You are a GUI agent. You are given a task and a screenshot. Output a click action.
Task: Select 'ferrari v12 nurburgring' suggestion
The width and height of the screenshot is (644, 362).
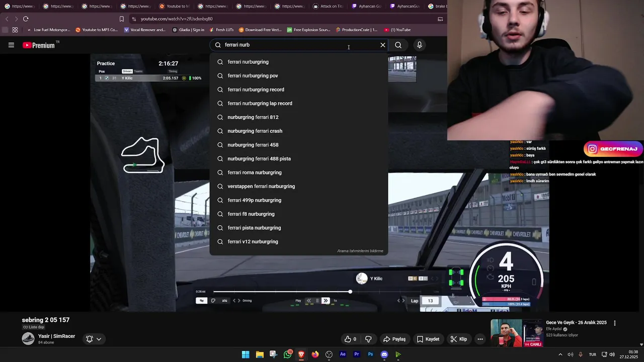point(299,241)
